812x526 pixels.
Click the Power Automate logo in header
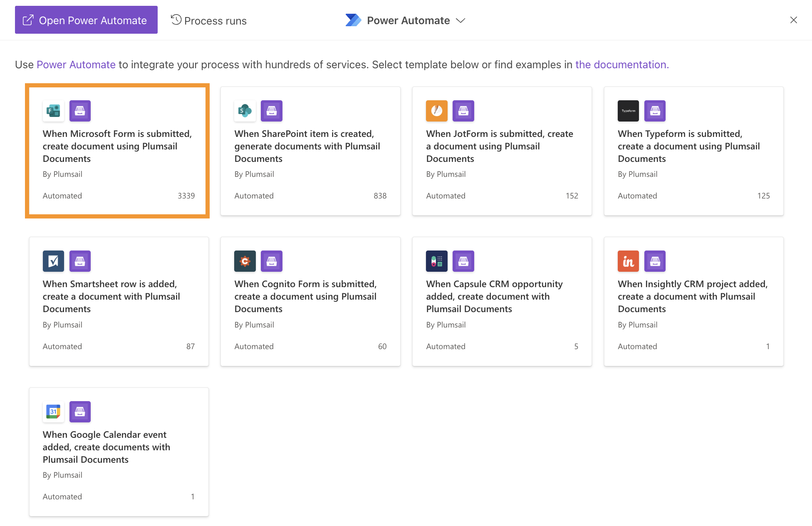[x=353, y=20]
